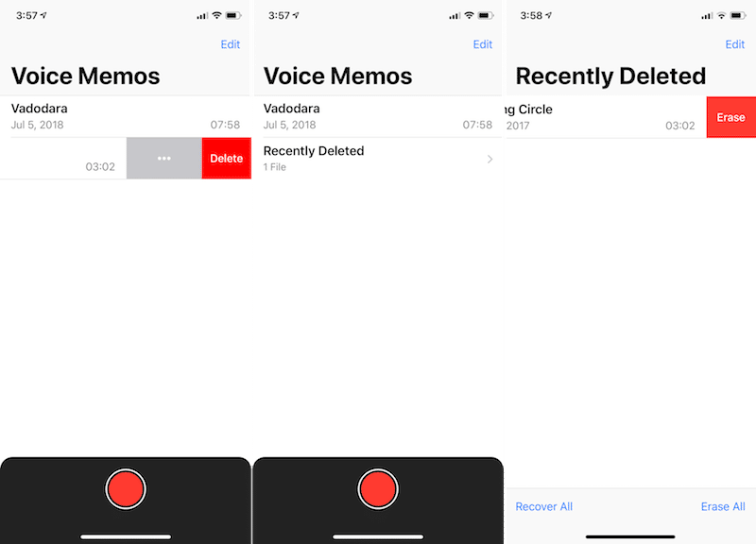
Task: Tap Edit on the Recently Deleted screen
Action: pos(735,44)
